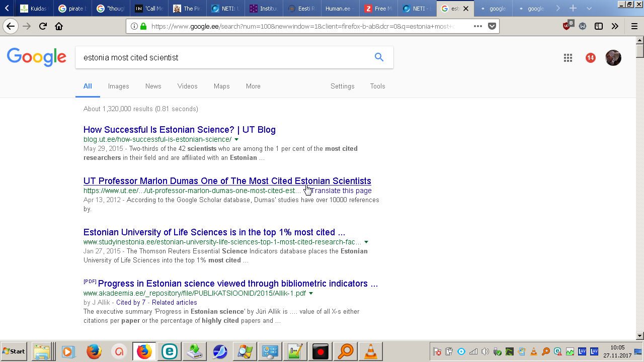This screenshot has width=644, height=362.
Task: Go back to the previous page
Action: (11, 26)
